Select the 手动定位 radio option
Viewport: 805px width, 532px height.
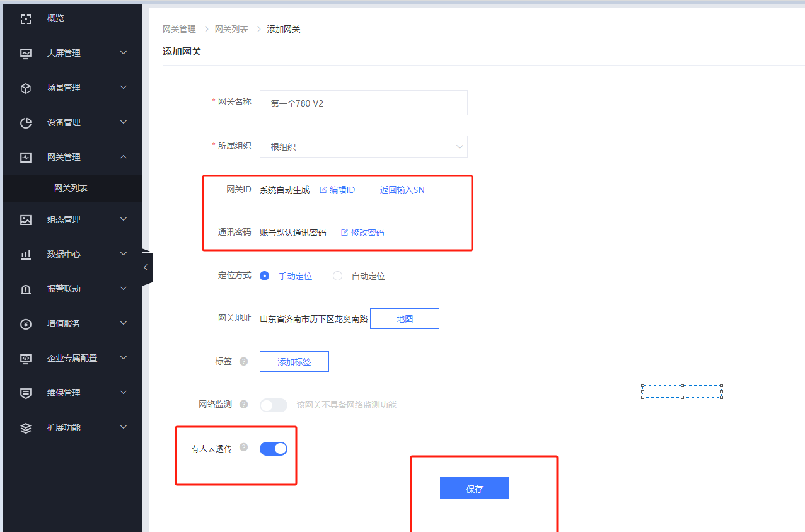pyautogui.click(x=265, y=276)
